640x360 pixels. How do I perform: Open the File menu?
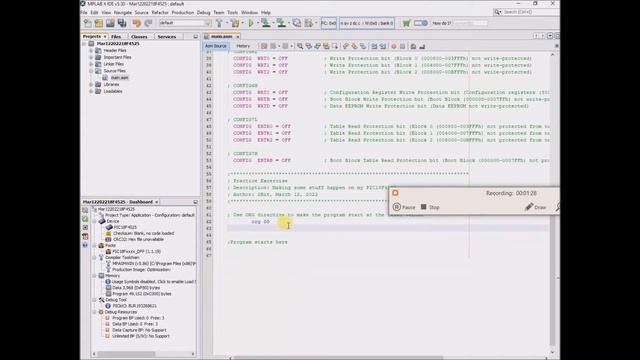coord(84,13)
